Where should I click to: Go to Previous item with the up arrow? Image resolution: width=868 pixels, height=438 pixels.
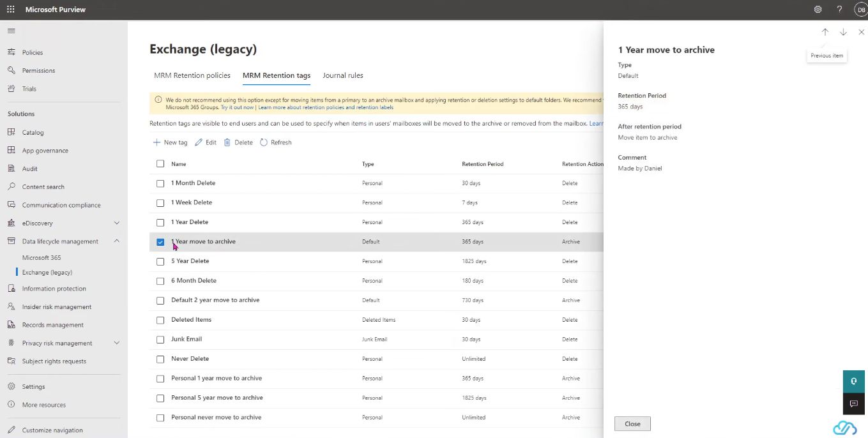(x=825, y=31)
